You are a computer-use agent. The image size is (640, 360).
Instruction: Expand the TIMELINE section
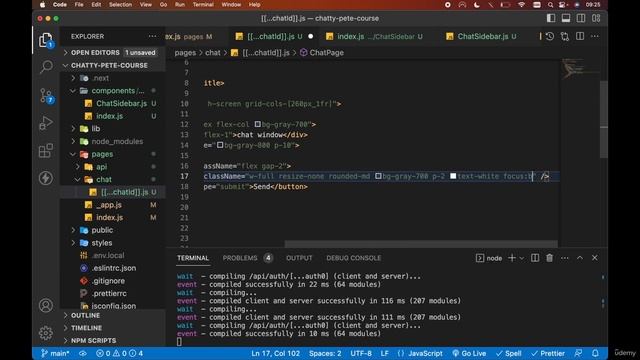113,328
